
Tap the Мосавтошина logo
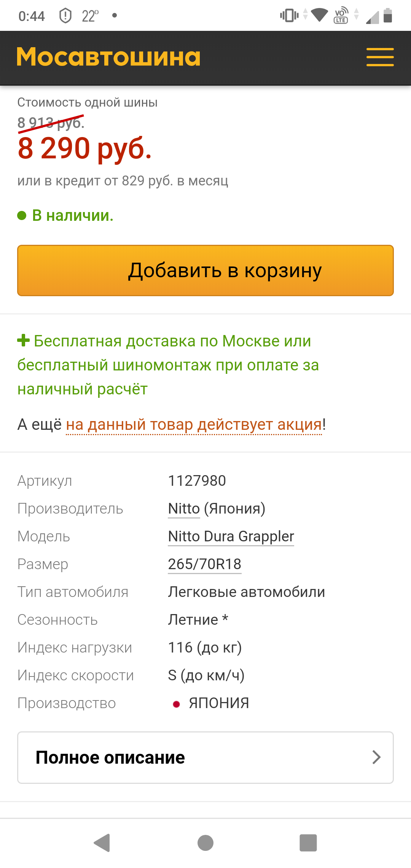coord(108,57)
